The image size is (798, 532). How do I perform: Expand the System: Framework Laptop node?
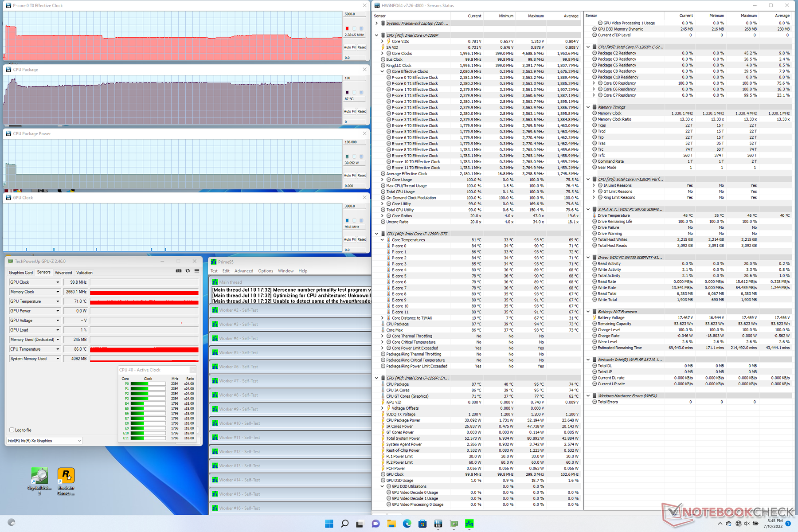pyautogui.click(x=377, y=23)
